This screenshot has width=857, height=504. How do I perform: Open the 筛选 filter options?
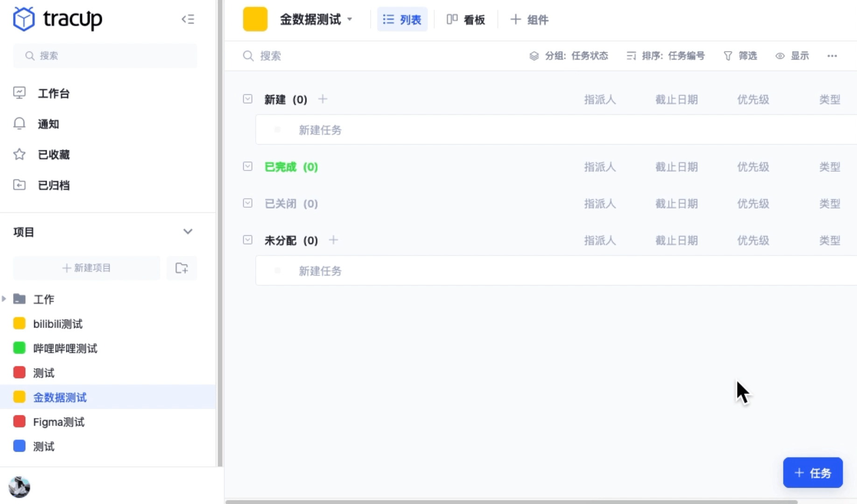(x=740, y=56)
